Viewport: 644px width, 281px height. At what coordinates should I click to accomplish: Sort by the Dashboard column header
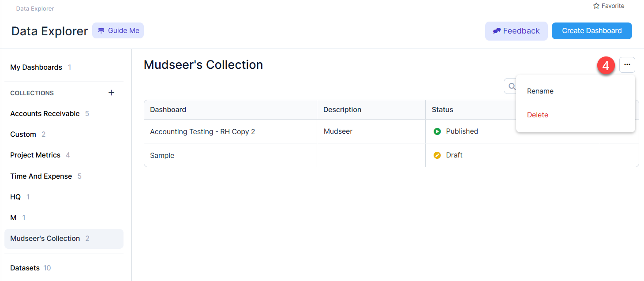point(168,110)
